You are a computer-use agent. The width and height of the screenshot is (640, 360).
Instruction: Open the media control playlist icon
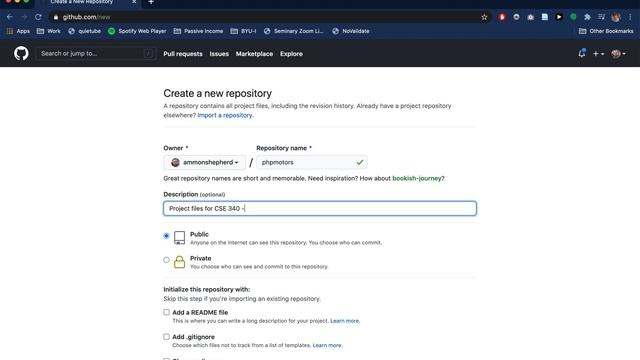[x=601, y=17]
